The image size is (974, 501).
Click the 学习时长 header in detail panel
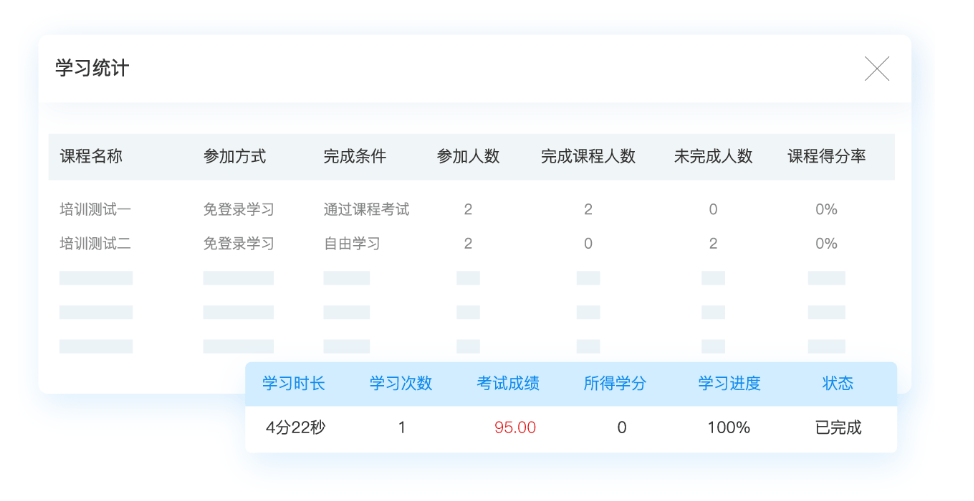tap(293, 384)
